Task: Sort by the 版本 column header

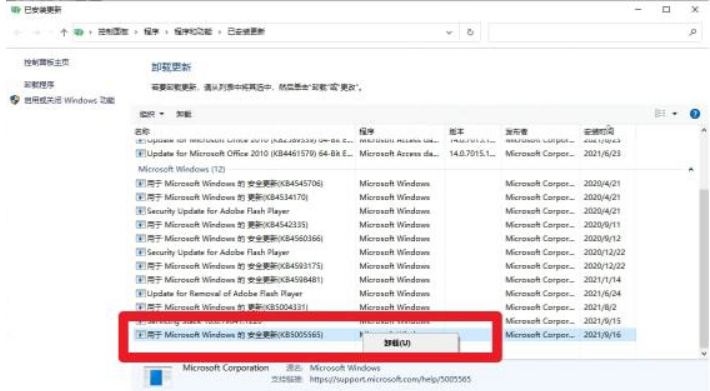Action: click(x=456, y=132)
